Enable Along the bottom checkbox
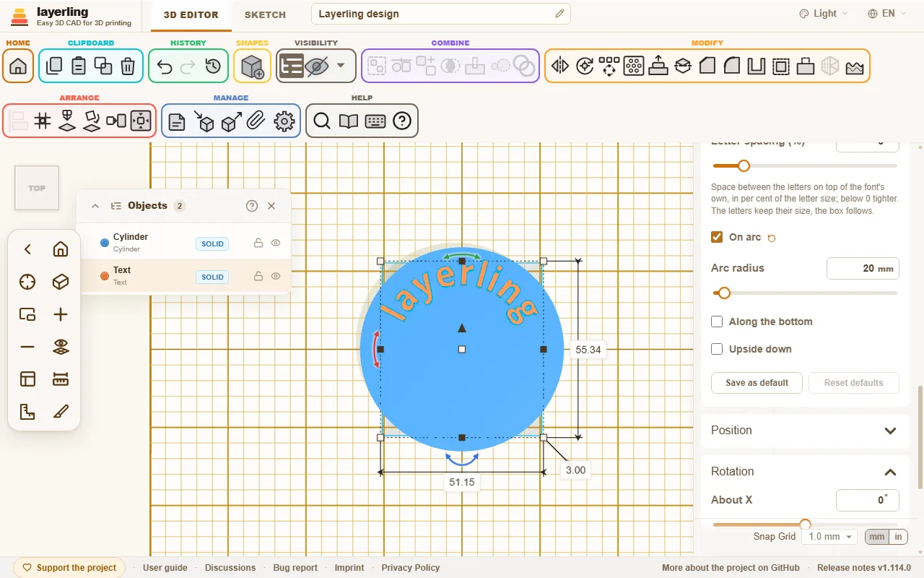 [x=717, y=322]
